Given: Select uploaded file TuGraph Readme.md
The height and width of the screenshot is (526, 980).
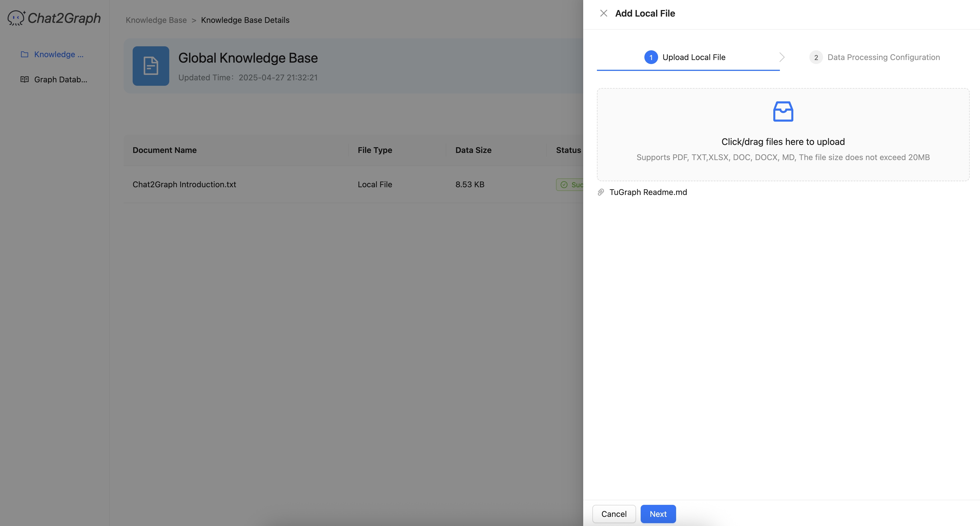Looking at the screenshot, I should (x=648, y=192).
